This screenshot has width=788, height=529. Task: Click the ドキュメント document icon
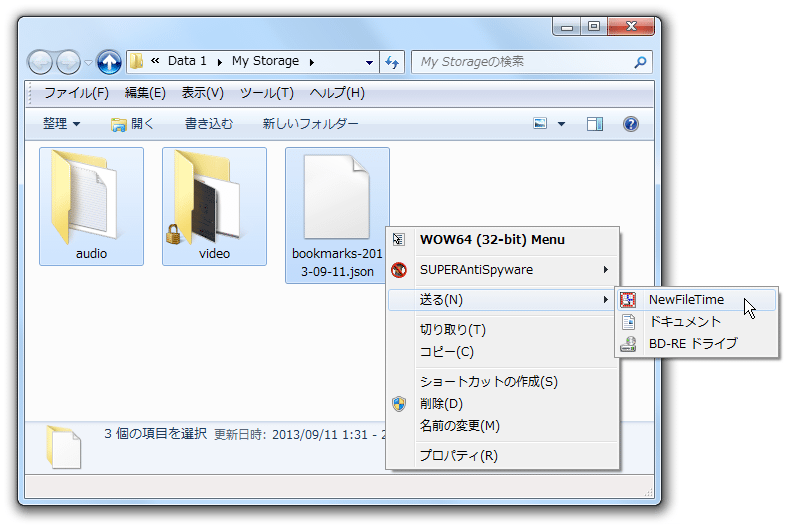click(628, 322)
